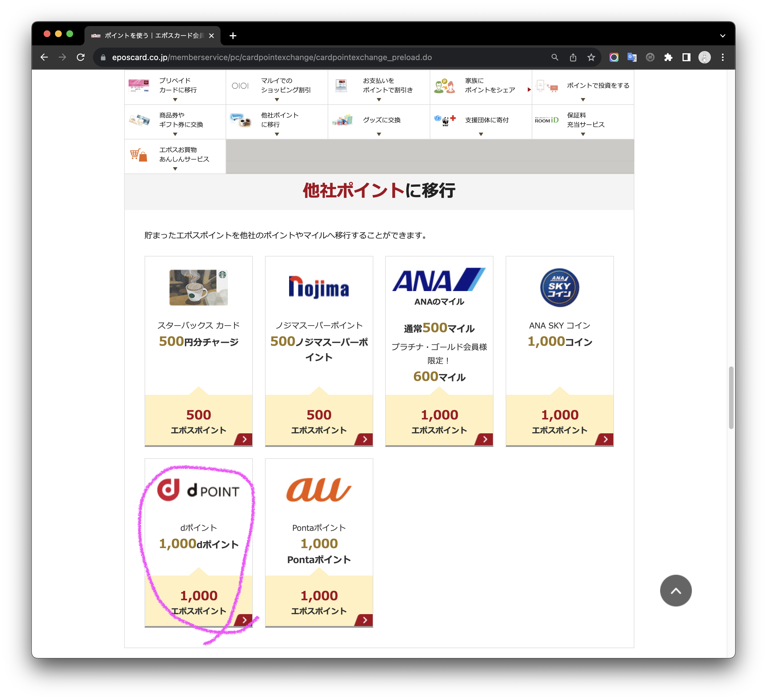
Task: Toggle the browser side panel
Action: point(686,58)
